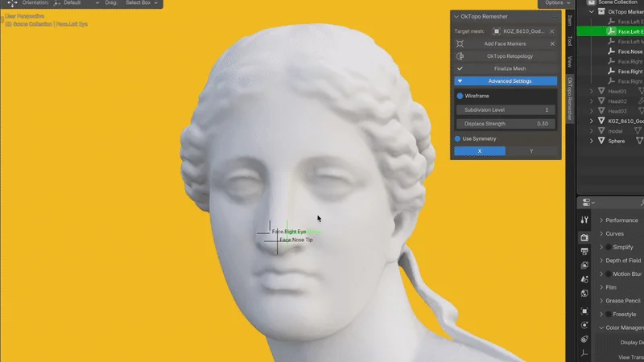Expand the KGZ_8610 object tree item
Image resolution: width=644 pixels, height=362 pixels.
[x=592, y=121]
